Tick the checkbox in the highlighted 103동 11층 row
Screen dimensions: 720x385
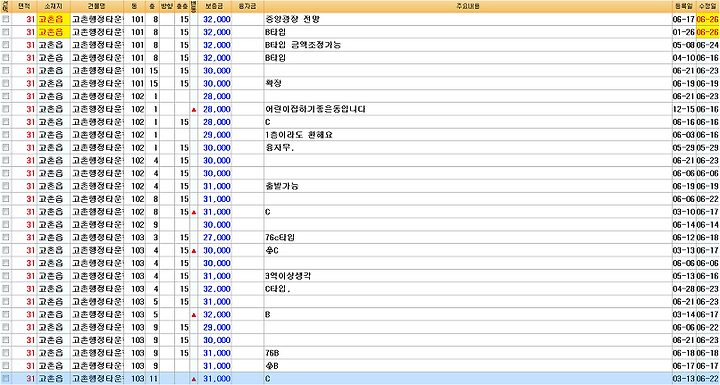coord(6,379)
